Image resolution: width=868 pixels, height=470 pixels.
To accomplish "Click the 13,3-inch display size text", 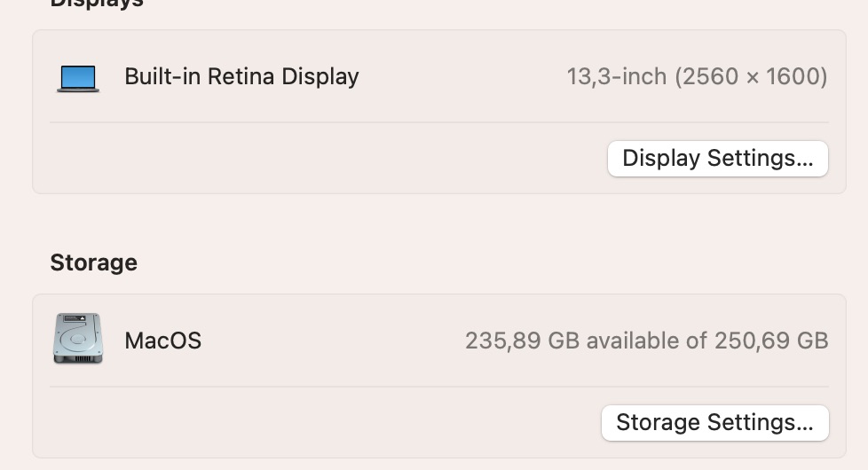I will (617, 77).
